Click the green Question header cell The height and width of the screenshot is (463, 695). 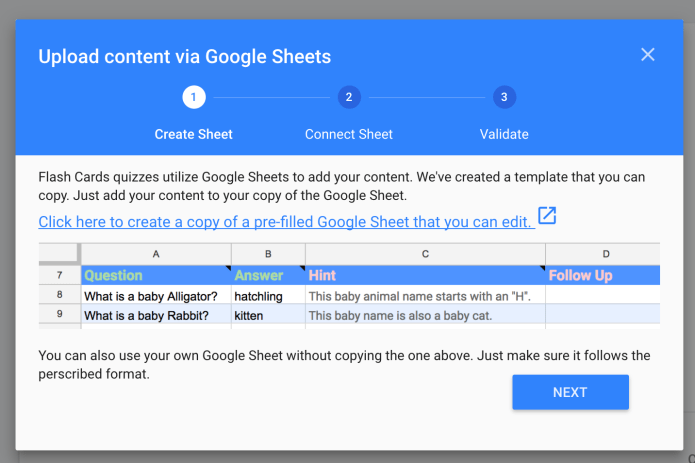coord(155,275)
